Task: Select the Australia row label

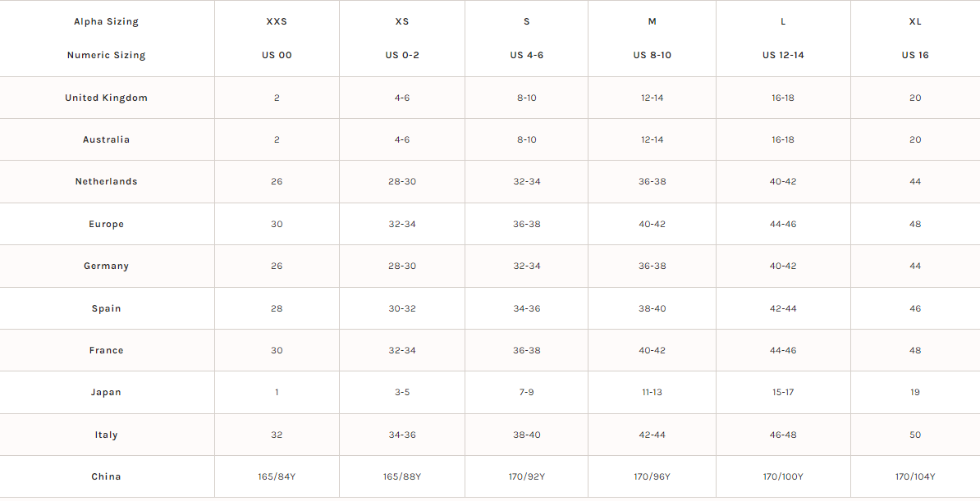Action: tap(107, 139)
